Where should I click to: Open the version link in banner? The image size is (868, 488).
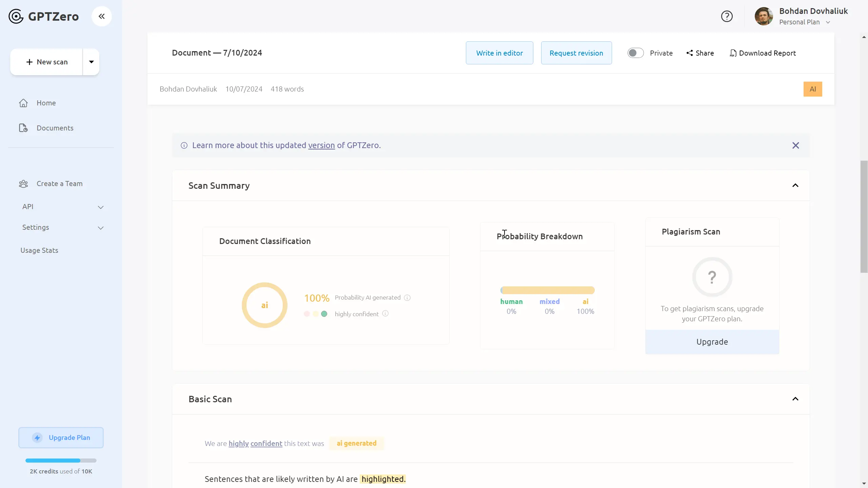321,145
